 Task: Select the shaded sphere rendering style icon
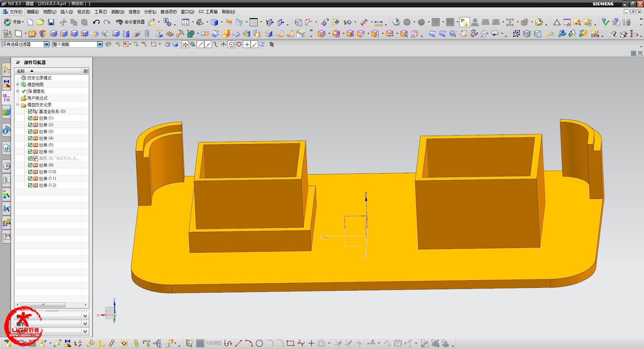click(396, 22)
